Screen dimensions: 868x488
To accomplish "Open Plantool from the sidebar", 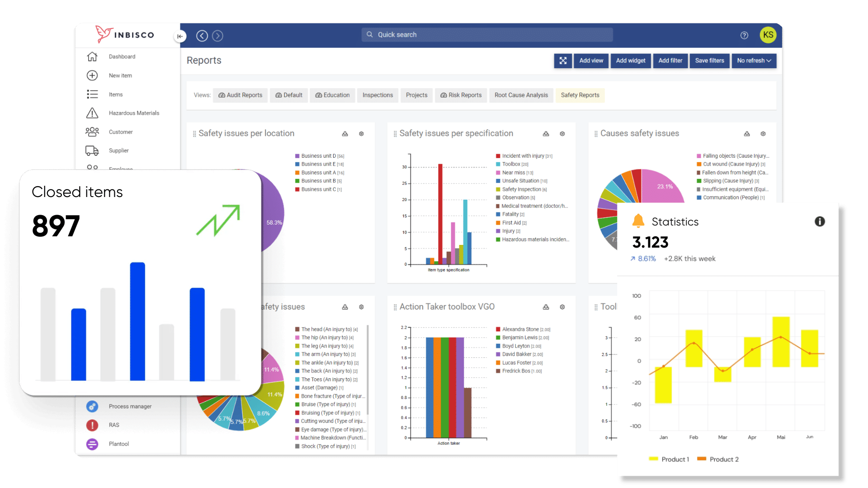I will pyautogui.click(x=93, y=444).
